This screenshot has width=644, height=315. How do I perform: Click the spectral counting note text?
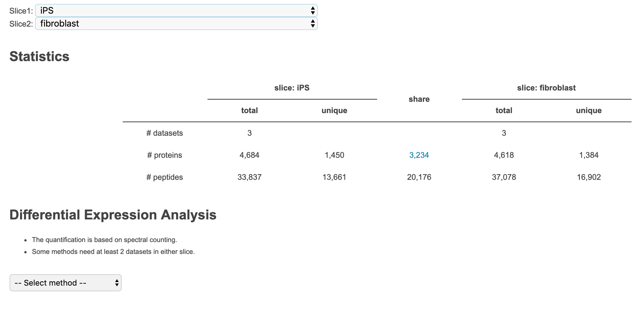pyautogui.click(x=104, y=240)
